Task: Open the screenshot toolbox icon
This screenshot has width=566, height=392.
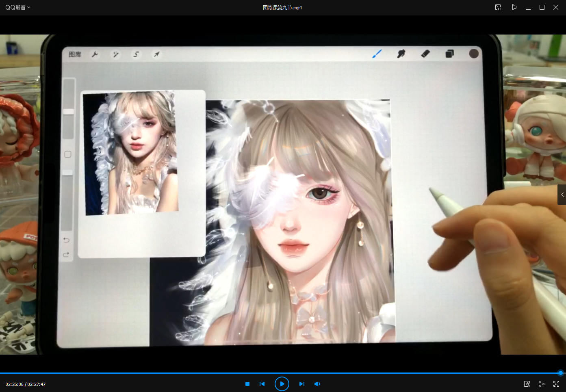Action: [x=527, y=384]
